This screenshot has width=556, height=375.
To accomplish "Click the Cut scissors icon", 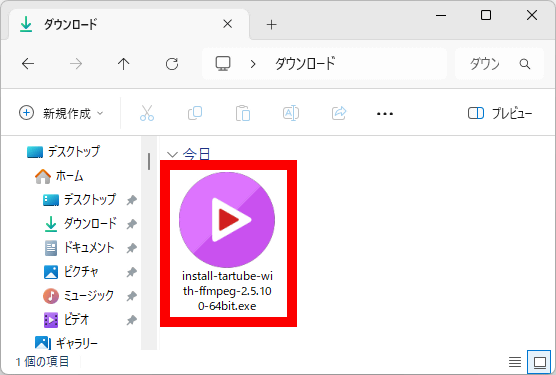I will [147, 113].
